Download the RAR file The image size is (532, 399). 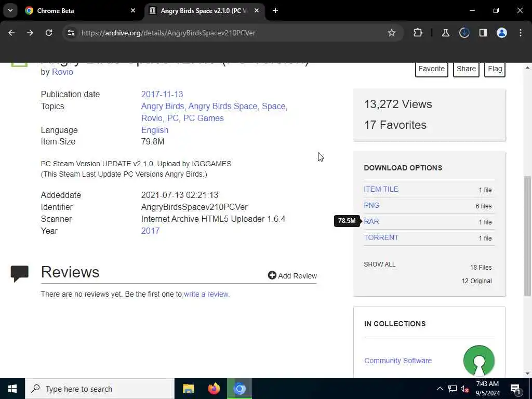click(371, 221)
